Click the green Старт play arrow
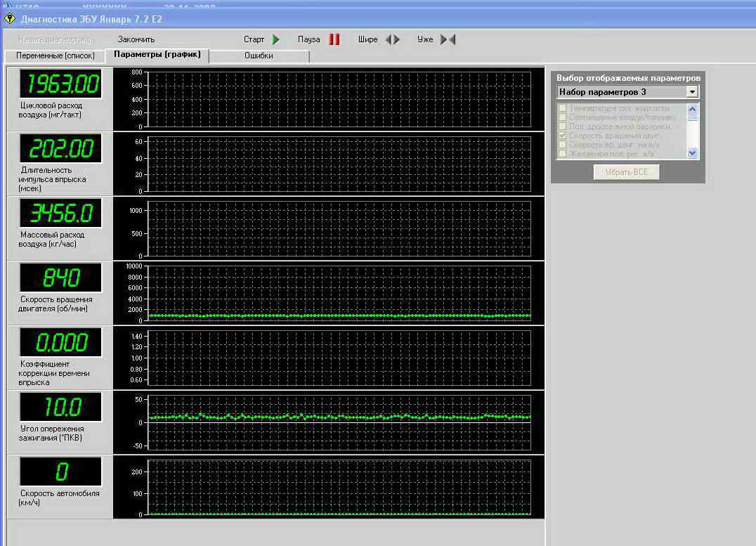756x546 pixels. point(276,39)
